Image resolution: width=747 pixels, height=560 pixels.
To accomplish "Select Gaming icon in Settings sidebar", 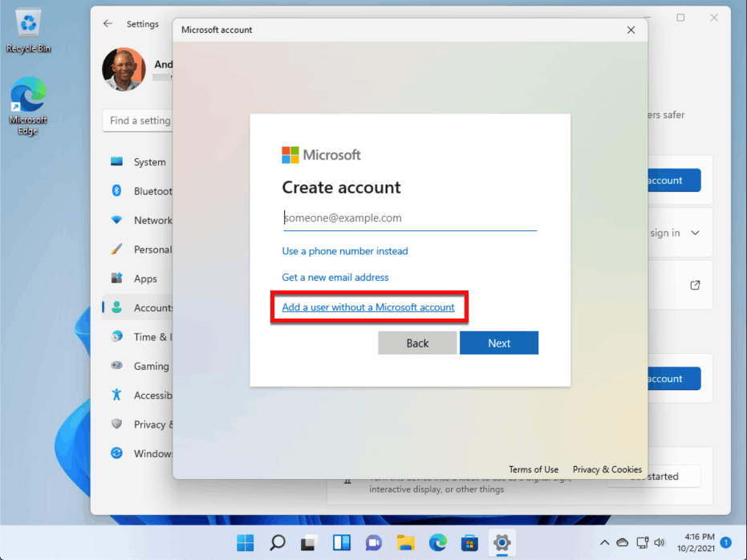I will click(116, 365).
